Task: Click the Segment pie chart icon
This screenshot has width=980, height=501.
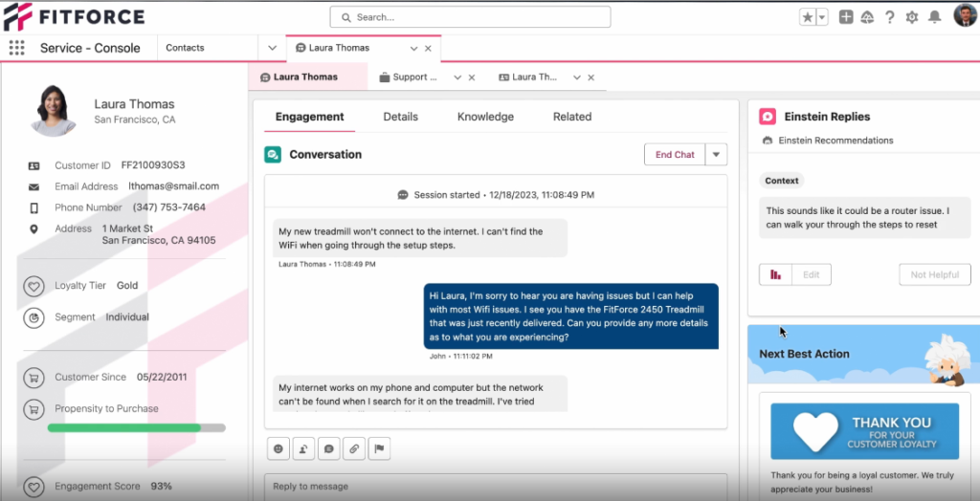Action: (x=33, y=318)
